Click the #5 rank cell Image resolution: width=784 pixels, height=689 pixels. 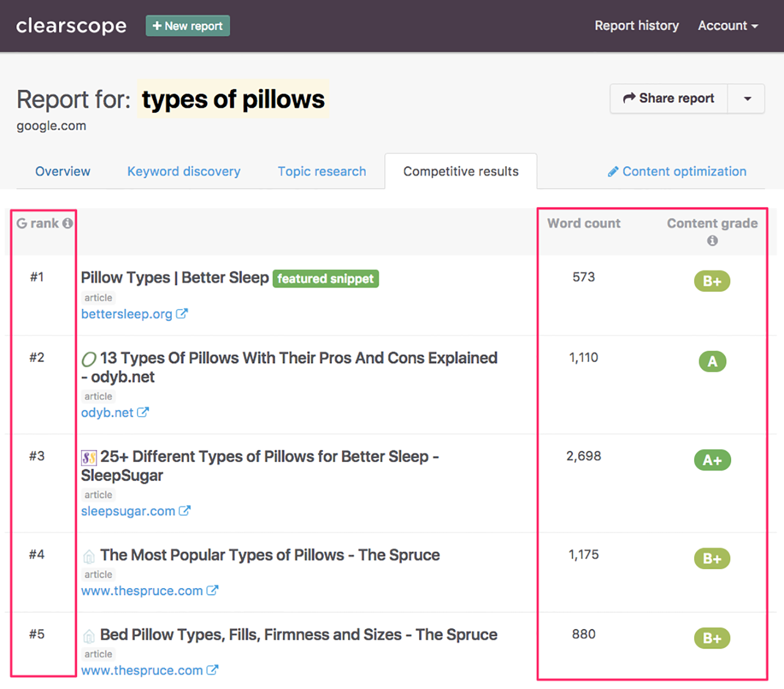(37, 634)
